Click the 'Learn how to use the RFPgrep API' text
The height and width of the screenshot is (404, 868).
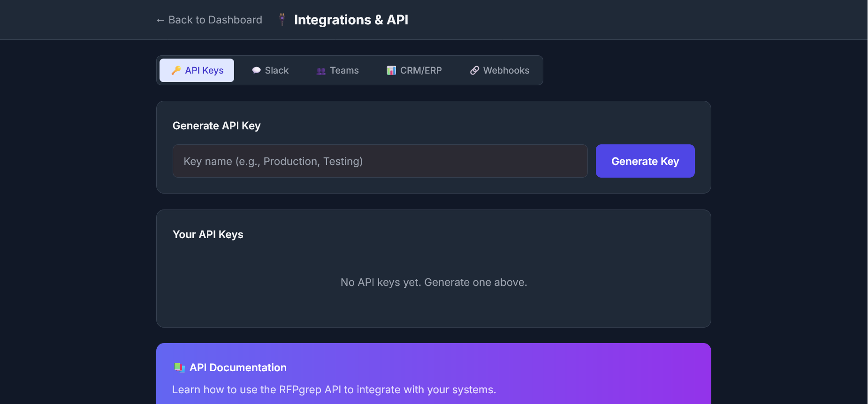pyautogui.click(x=334, y=389)
